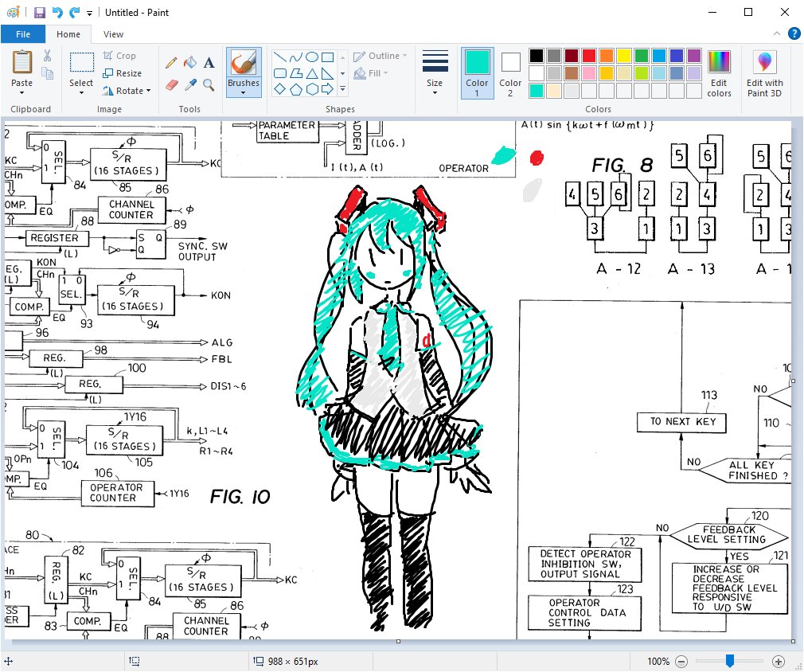Click Crop in the Image group

119,56
